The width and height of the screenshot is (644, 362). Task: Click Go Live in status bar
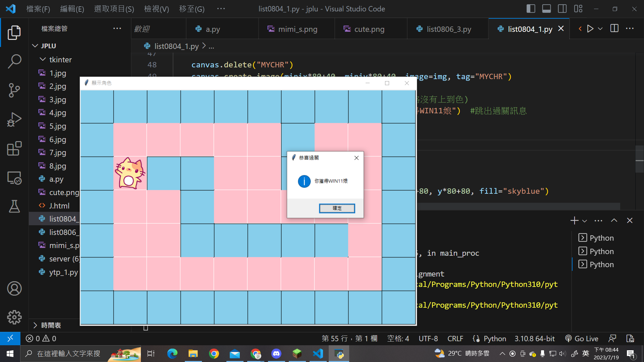coord(582,339)
